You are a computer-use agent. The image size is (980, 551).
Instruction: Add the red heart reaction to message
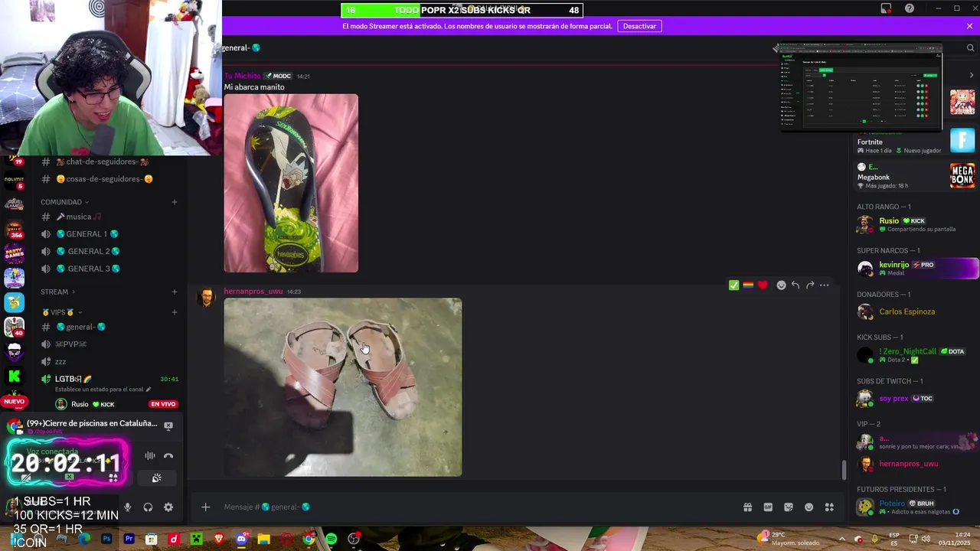point(763,285)
